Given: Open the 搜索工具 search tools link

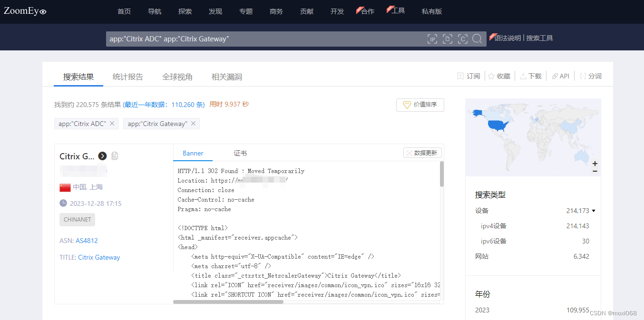Looking at the screenshot, I should pos(539,38).
